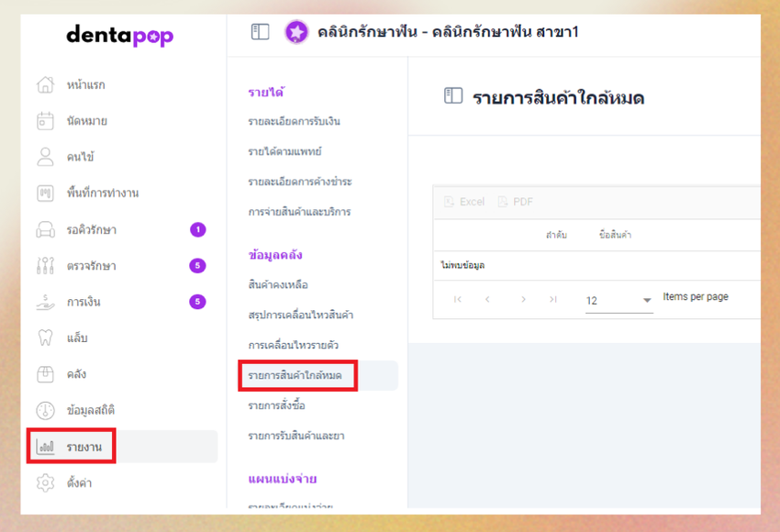Click the workspace icon beside พื้นที่การทำงาน
Image resolution: width=780 pixels, height=532 pixels.
pos(45,193)
